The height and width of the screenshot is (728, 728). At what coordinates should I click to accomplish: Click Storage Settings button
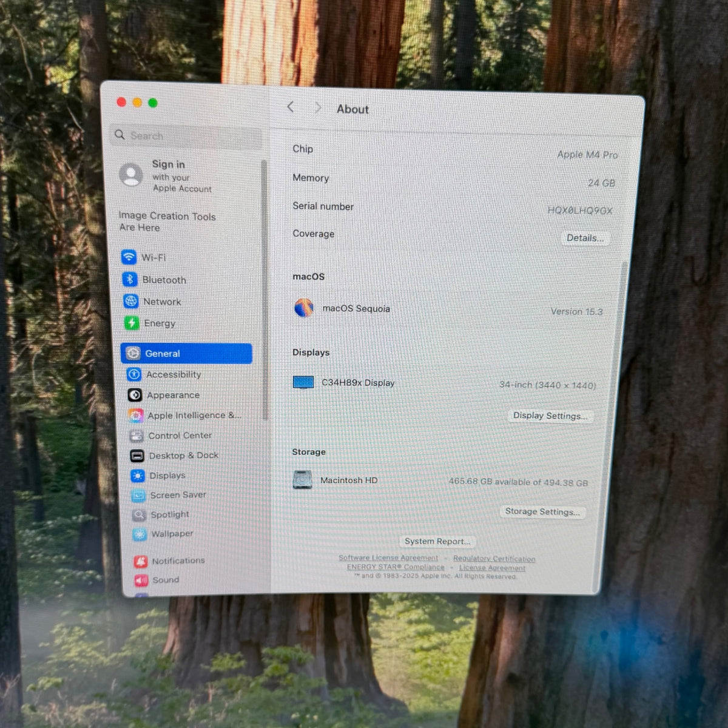pyautogui.click(x=542, y=511)
